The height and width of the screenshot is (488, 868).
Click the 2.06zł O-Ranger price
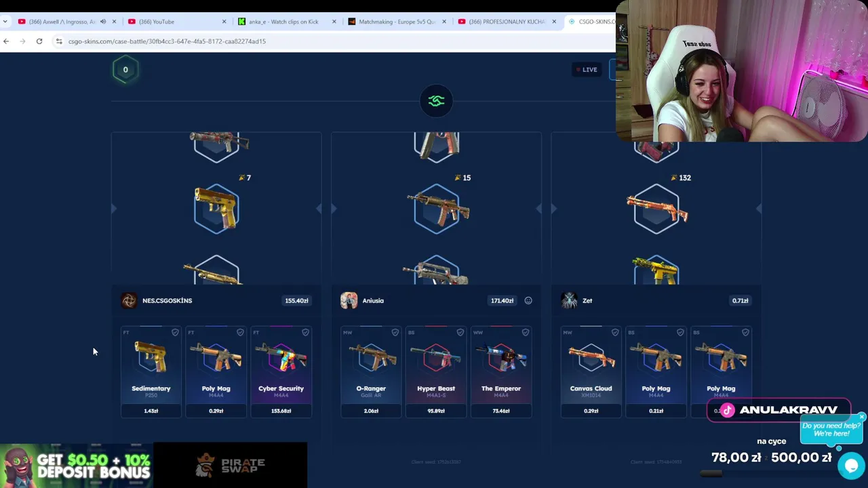pos(371,411)
